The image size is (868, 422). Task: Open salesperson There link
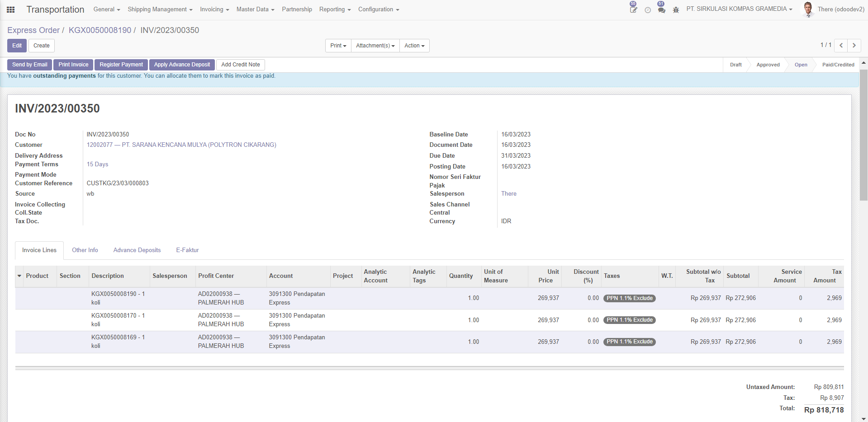point(509,194)
